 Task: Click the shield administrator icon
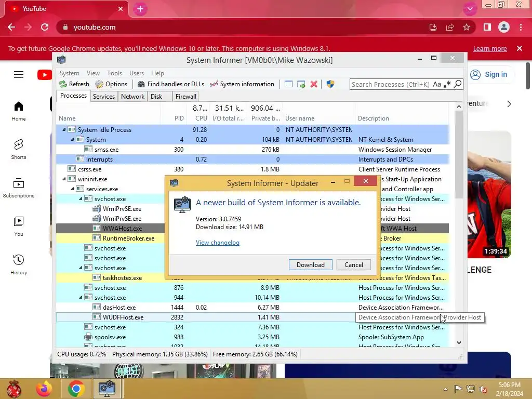tap(330, 84)
